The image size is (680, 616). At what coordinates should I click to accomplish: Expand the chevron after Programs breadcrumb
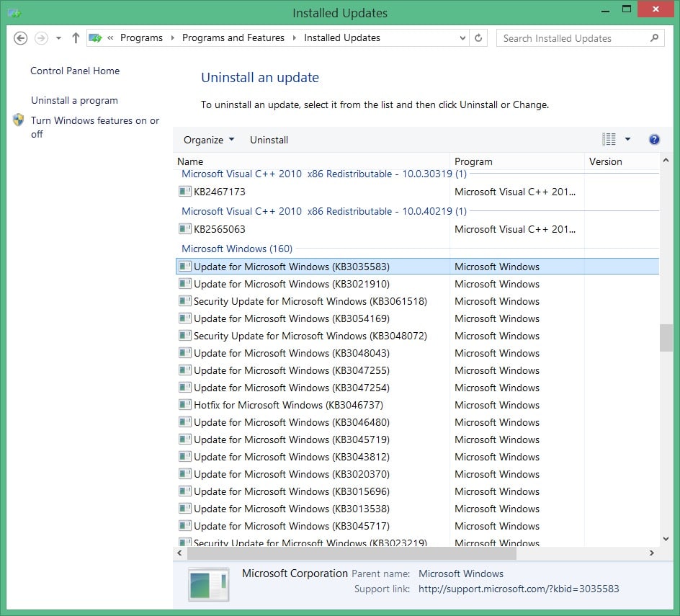(x=173, y=38)
